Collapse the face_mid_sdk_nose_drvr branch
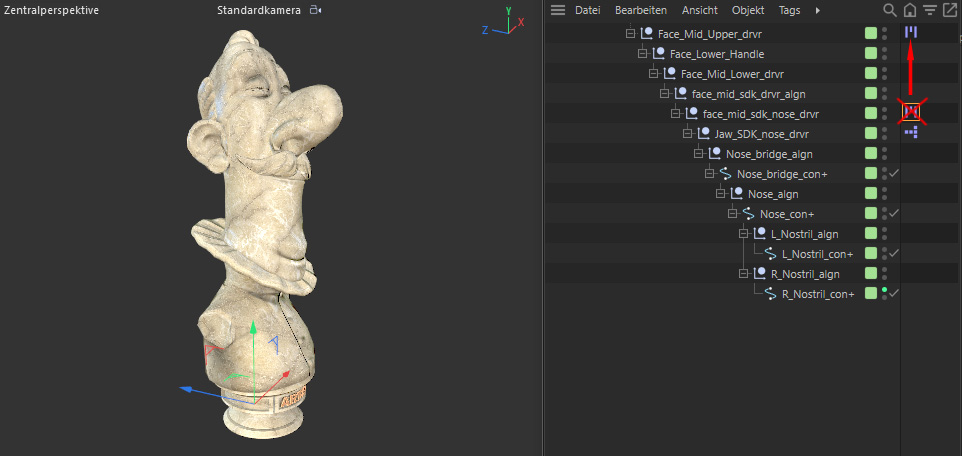 [675, 114]
